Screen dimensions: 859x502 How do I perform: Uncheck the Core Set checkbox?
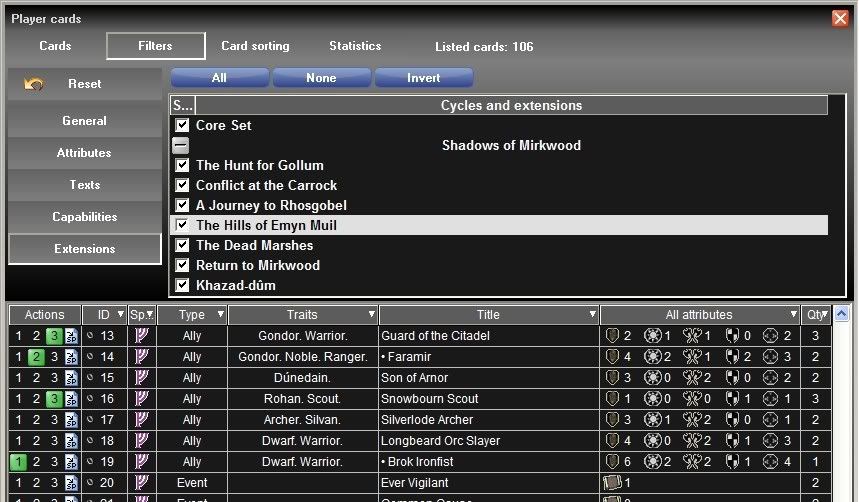pos(182,126)
